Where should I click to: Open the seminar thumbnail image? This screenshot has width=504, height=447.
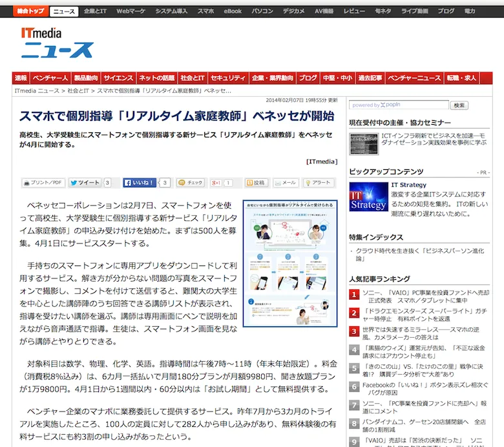pyautogui.click(x=364, y=143)
